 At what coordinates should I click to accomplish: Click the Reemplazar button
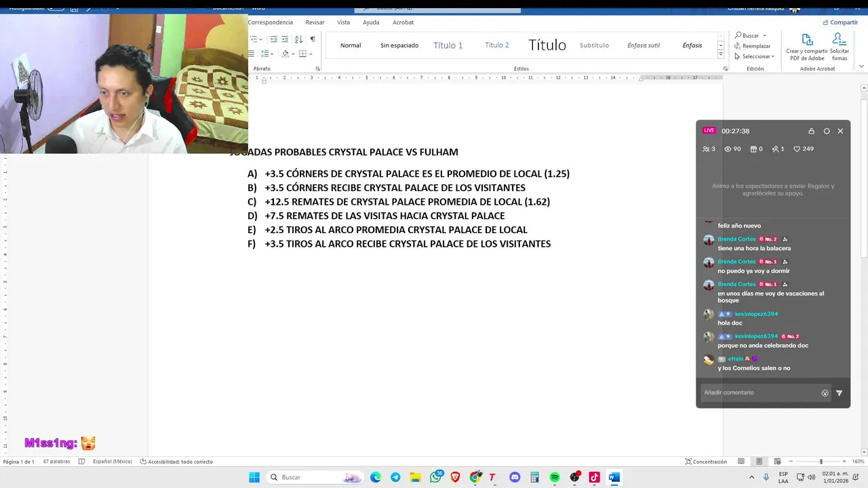pos(752,46)
